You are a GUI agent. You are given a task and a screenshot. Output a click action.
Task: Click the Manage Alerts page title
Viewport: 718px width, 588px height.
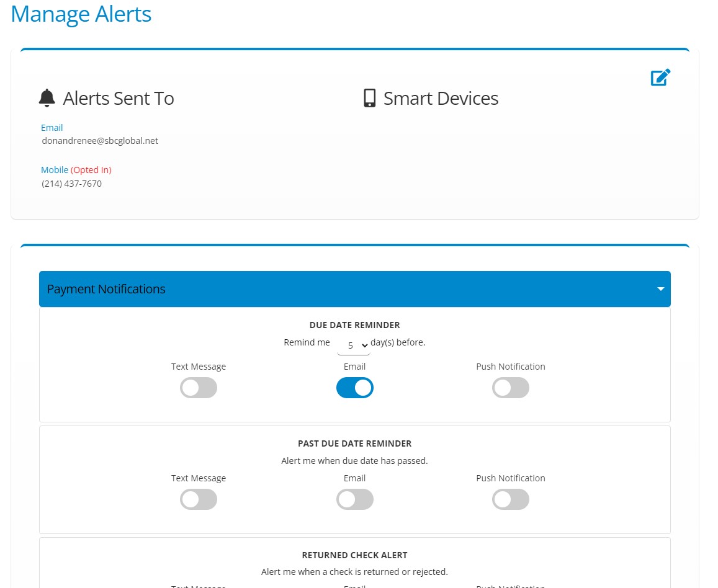pyautogui.click(x=81, y=14)
